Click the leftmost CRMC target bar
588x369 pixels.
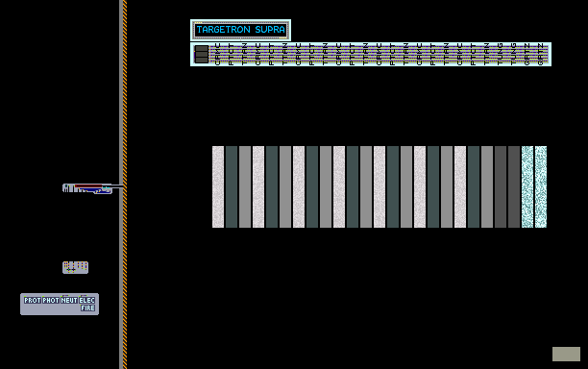[x=218, y=186]
